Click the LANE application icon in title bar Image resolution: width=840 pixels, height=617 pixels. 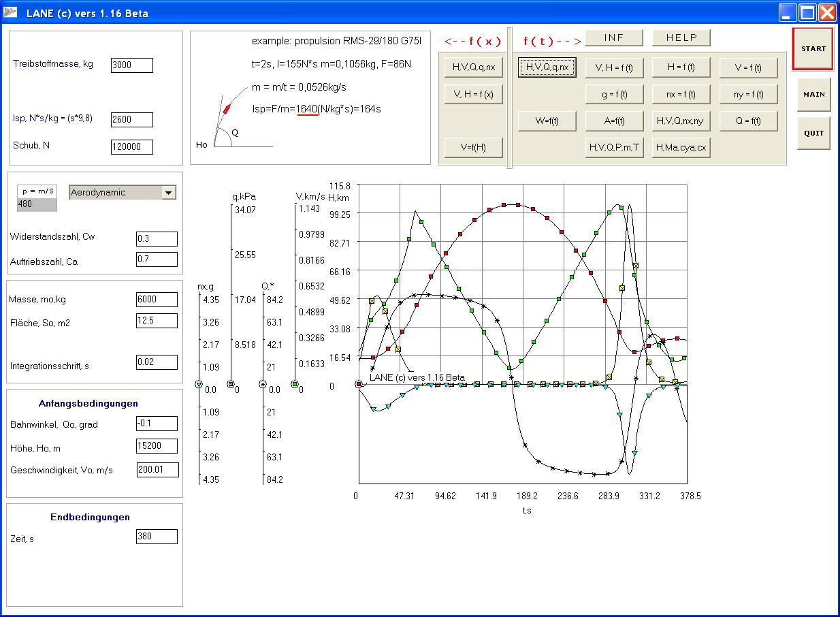click(x=10, y=12)
